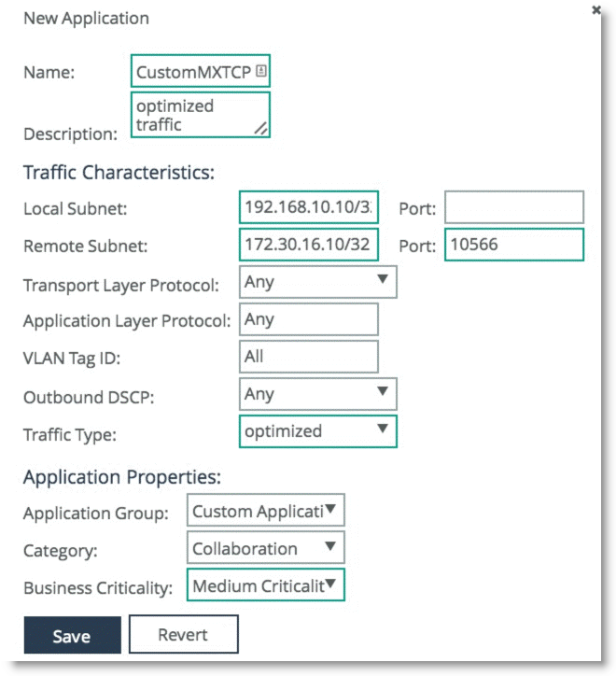Click the Revert button

[184, 635]
